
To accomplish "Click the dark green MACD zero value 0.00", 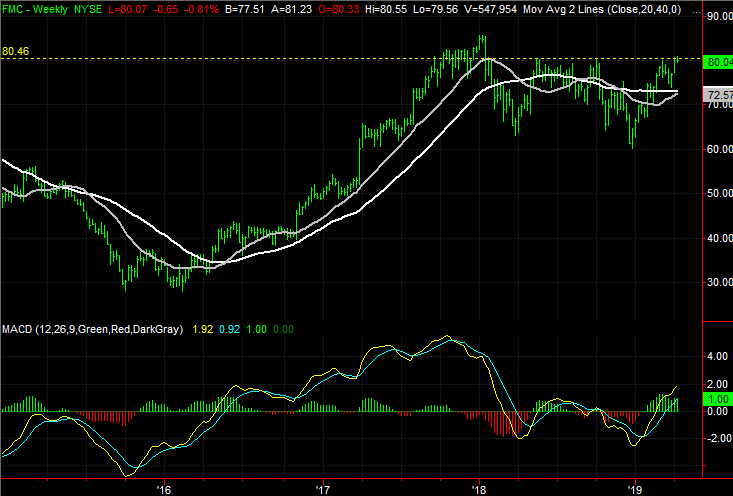I will [x=283, y=330].
